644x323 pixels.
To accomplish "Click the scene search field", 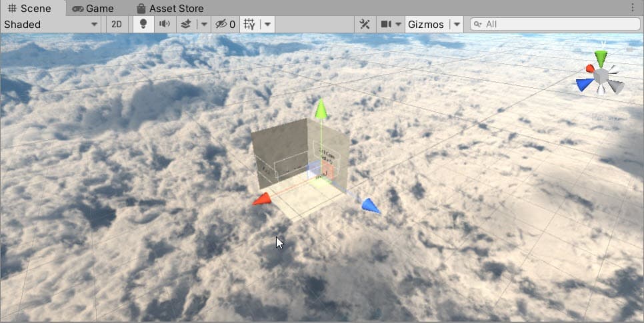I will coord(555,24).
